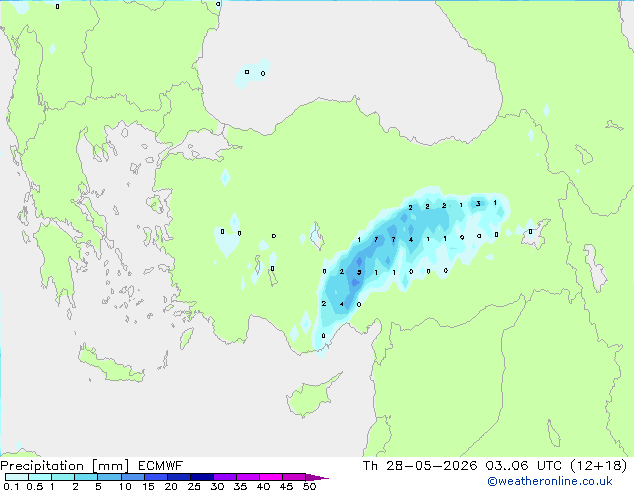Click the '20' legend scale label
The width and height of the screenshot is (634, 490).
click(x=171, y=486)
